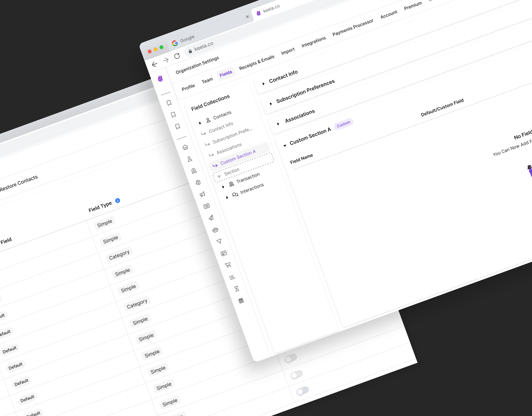
Task: Click the browser forward arrow
Action: [x=166, y=60]
